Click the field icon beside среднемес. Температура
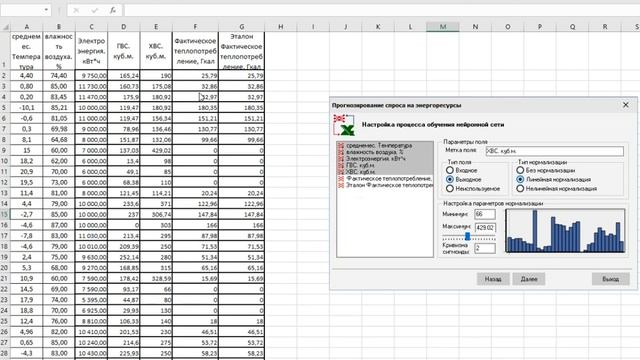 [340, 145]
